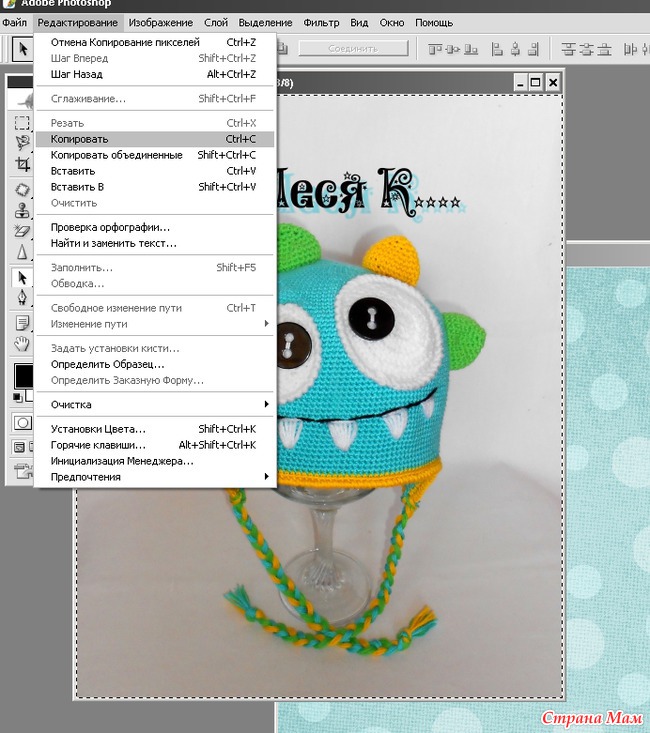Open the Фильтр menu
Viewport: 650px width, 733px height.
[x=321, y=22]
